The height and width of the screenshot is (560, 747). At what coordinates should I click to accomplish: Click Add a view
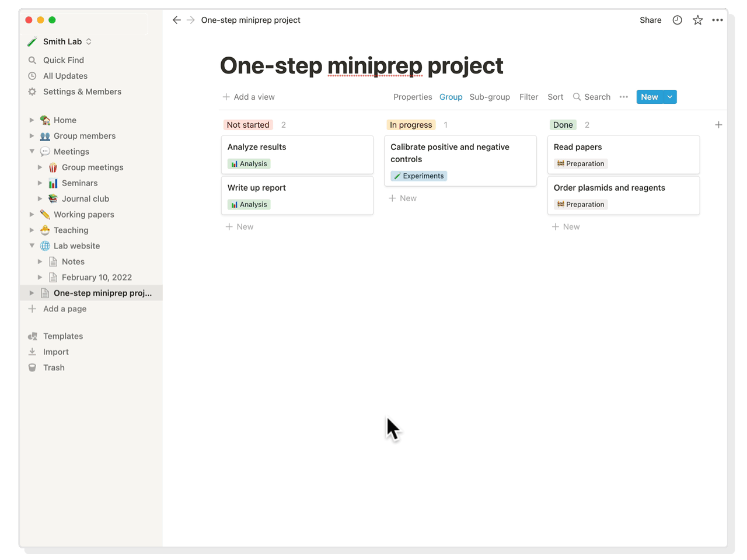249,97
